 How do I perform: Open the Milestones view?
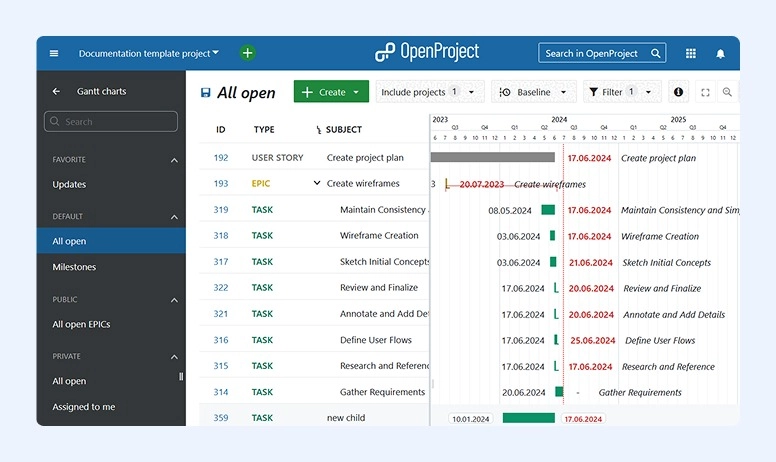point(74,267)
